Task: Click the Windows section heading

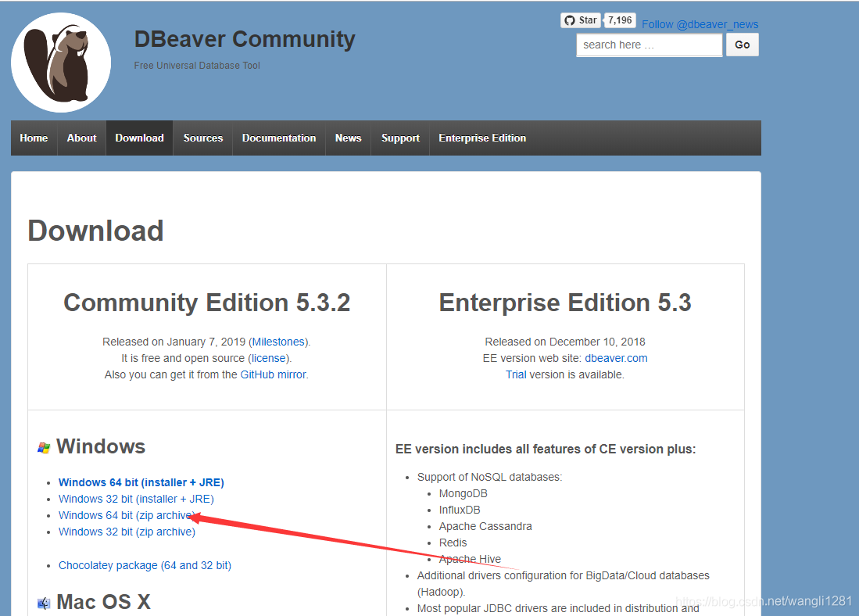Action: tap(101, 446)
